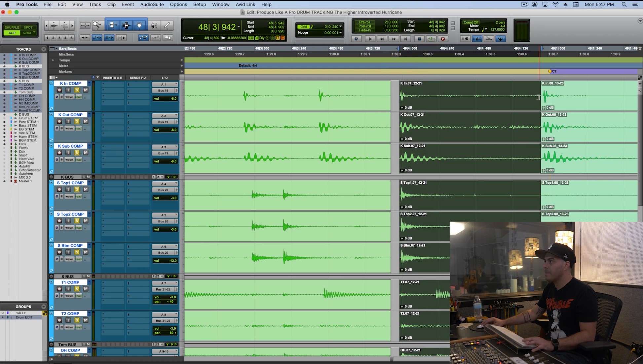Solo the T1 COMP track
643x364 pixels.
(77, 289)
